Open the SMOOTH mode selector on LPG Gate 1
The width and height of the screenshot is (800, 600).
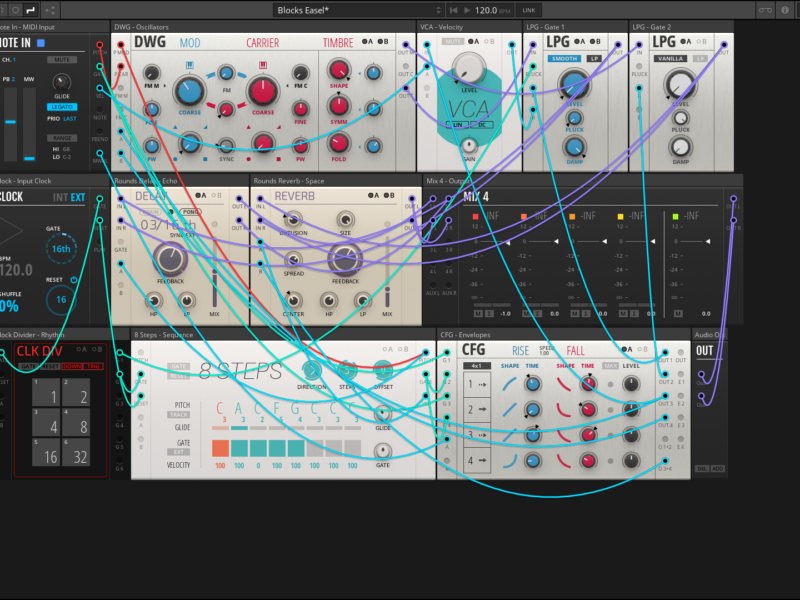564,59
